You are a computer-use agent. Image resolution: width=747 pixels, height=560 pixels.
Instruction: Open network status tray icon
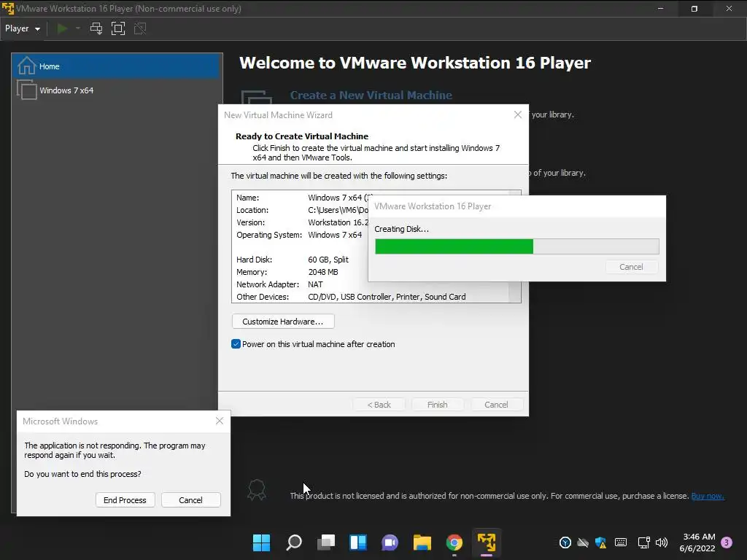pyautogui.click(x=643, y=542)
